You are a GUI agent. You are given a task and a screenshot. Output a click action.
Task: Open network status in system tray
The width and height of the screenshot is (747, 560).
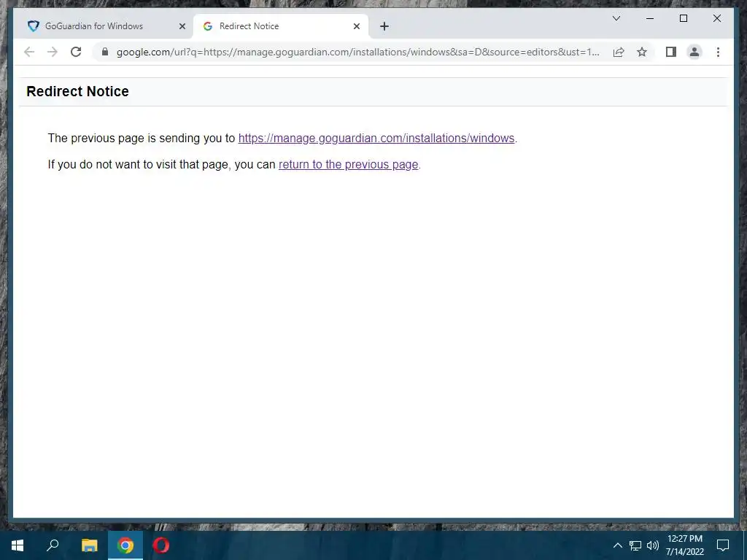coord(635,545)
